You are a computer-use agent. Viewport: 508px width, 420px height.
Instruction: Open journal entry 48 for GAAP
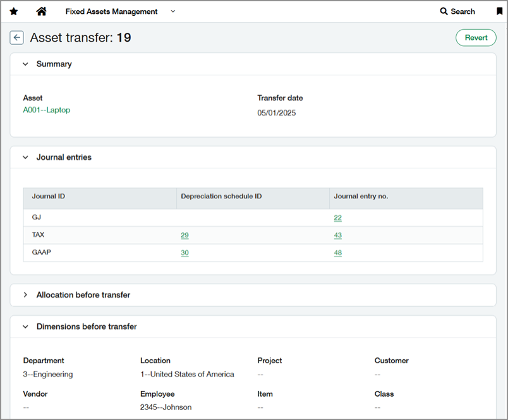[337, 252]
